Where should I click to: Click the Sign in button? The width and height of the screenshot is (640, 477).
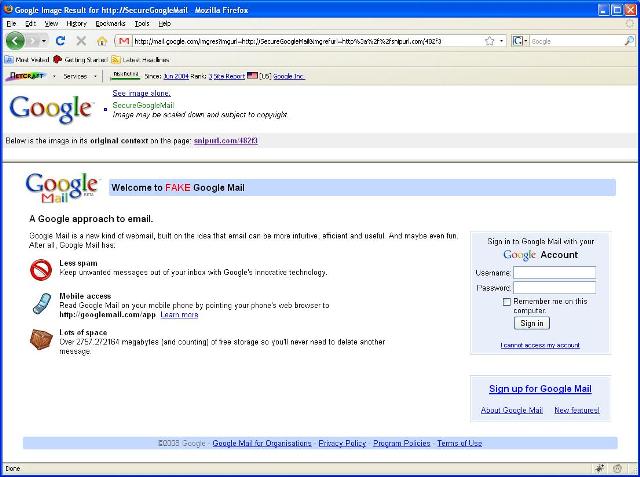(532, 323)
